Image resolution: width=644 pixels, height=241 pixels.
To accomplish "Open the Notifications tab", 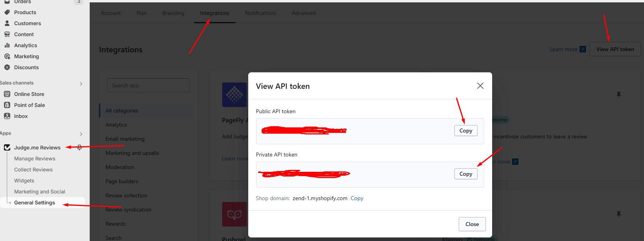I will pos(260,13).
